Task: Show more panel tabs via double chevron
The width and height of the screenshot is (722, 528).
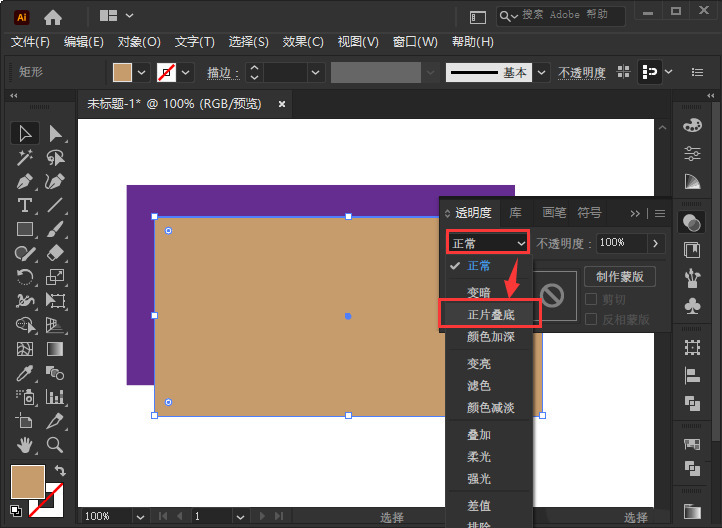Action: point(635,213)
